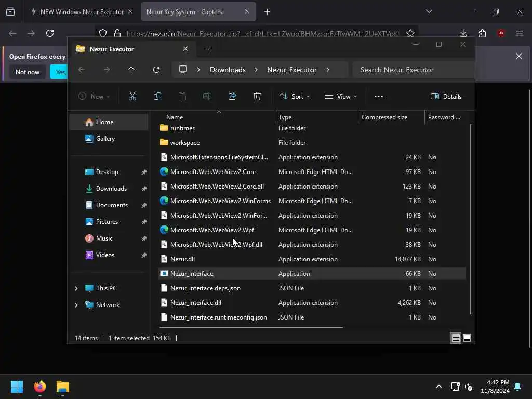Image resolution: width=532 pixels, height=399 pixels.
Task: Click the This PC monitor icon in address bar
Action: click(x=183, y=70)
